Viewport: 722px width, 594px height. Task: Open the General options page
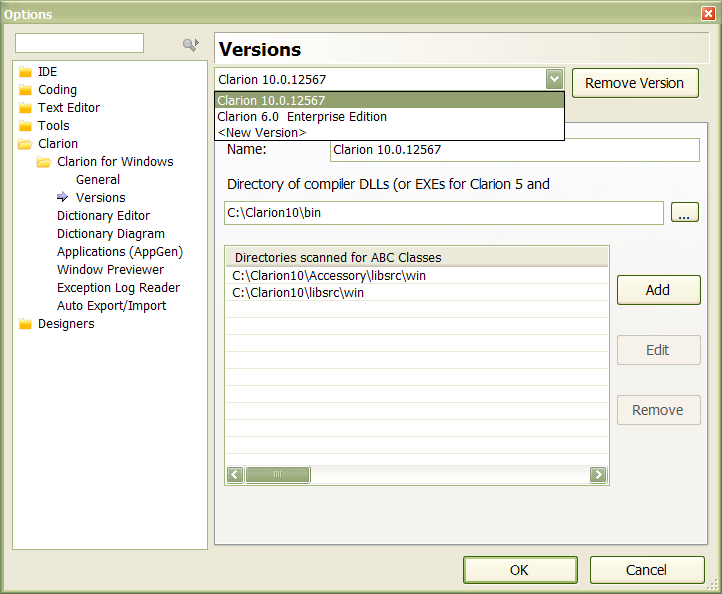point(98,180)
